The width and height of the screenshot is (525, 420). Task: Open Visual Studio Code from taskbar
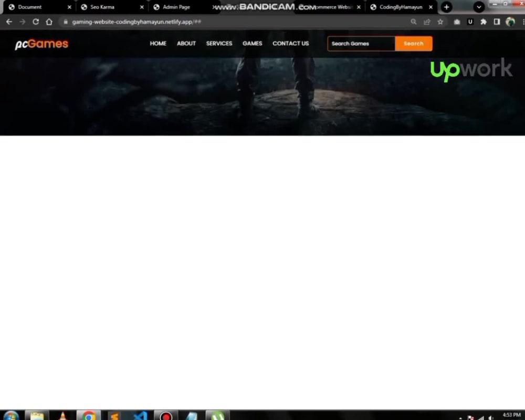140,416
